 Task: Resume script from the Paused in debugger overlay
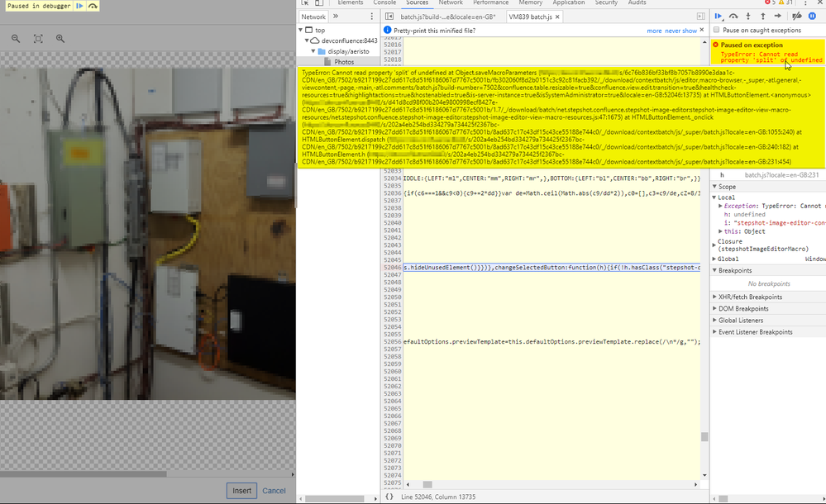[x=79, y=6]
